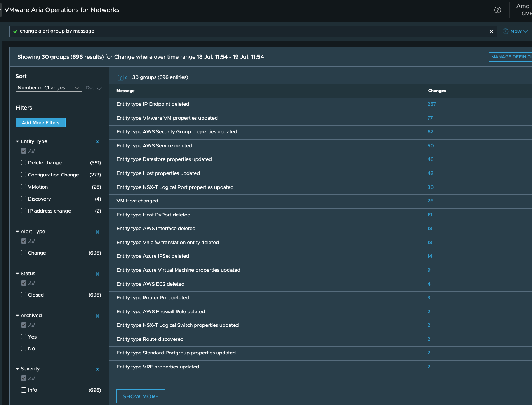The image size is (532, 405).
Task: Open the 50 changes for AWS Service deleted
Action: tap(430, 146)
